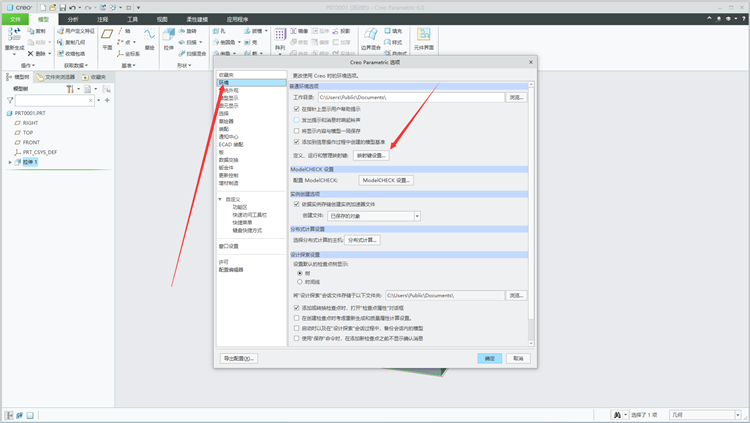Click the 重新生成 (Regenerate) icon
The width and height of the screenshot is (750, 423).
pyautogui.click(x=14, y=34)
